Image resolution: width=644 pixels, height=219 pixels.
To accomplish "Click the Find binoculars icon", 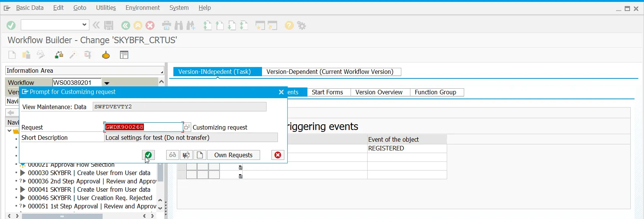I will pos(179,25).
